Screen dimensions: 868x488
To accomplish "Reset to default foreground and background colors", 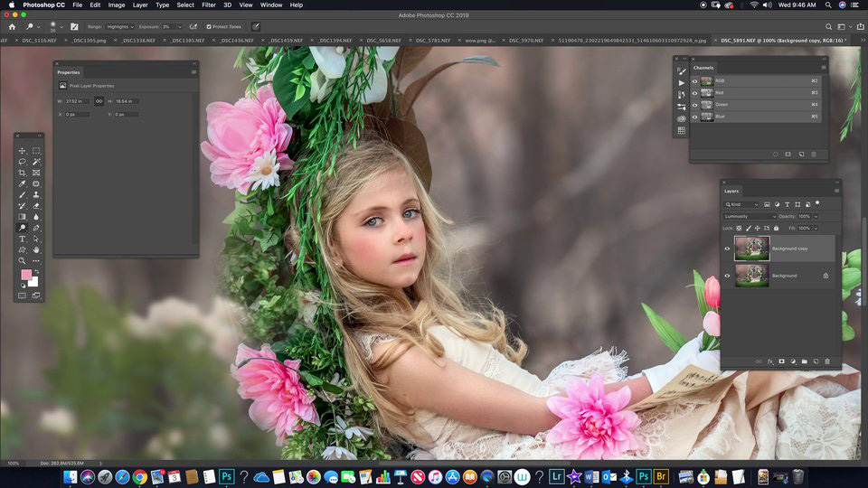I will coord(24,286).
